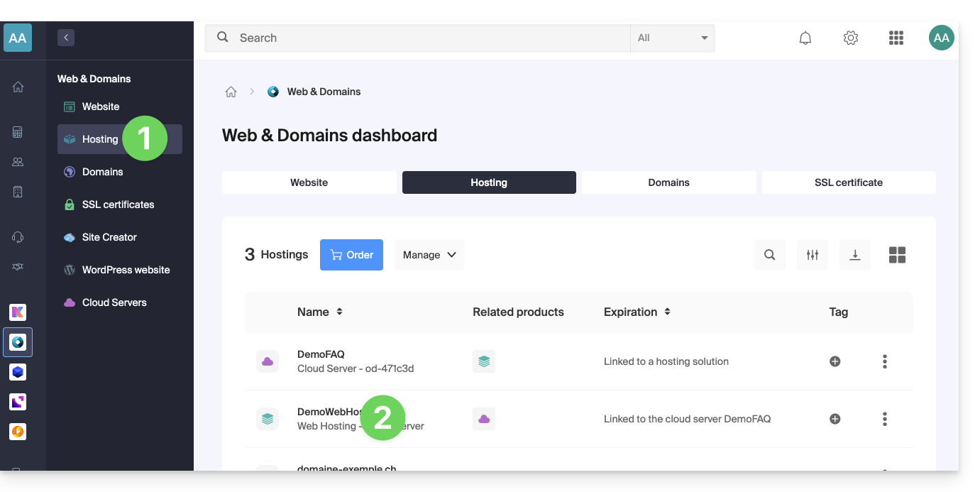Open the DemoFAQ row three-dot menu
The image size is (980, 492).
click(884, 361)
